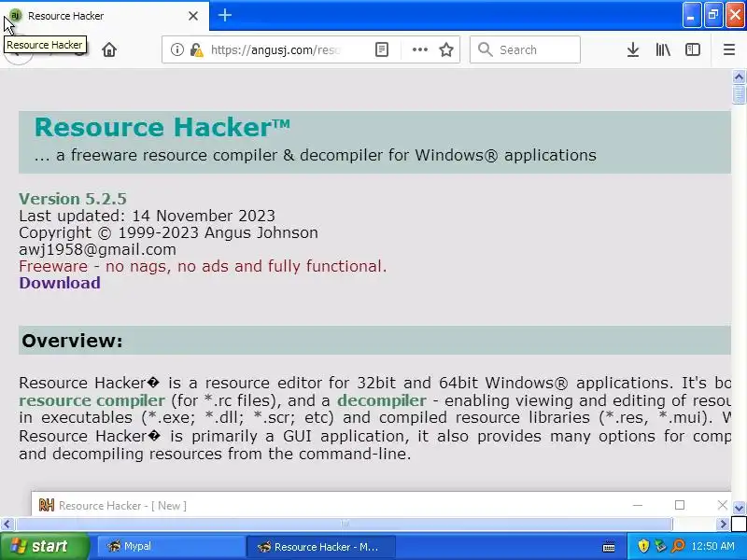Click the horizontal scrollbar left arrow

(x=7, y=525)
